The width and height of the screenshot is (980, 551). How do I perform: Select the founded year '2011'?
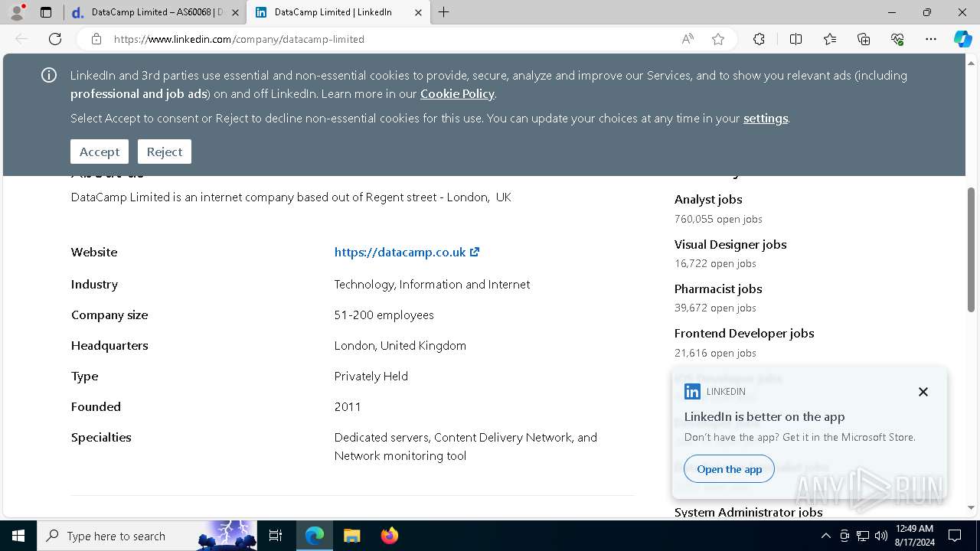pos(348,406)
